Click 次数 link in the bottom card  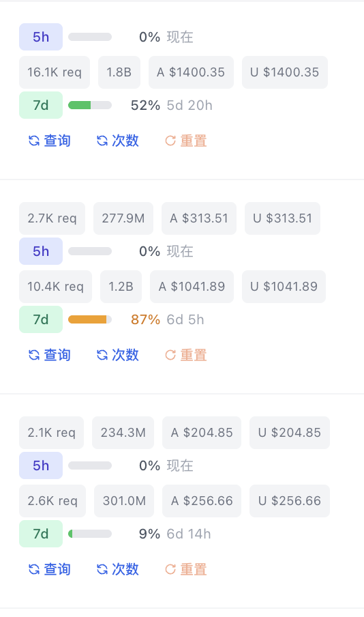(125, 569)
